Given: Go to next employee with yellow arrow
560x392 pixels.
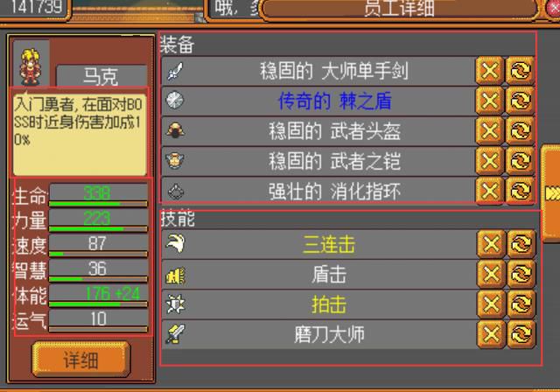Looking at the screenshot, I should [551, 193].
